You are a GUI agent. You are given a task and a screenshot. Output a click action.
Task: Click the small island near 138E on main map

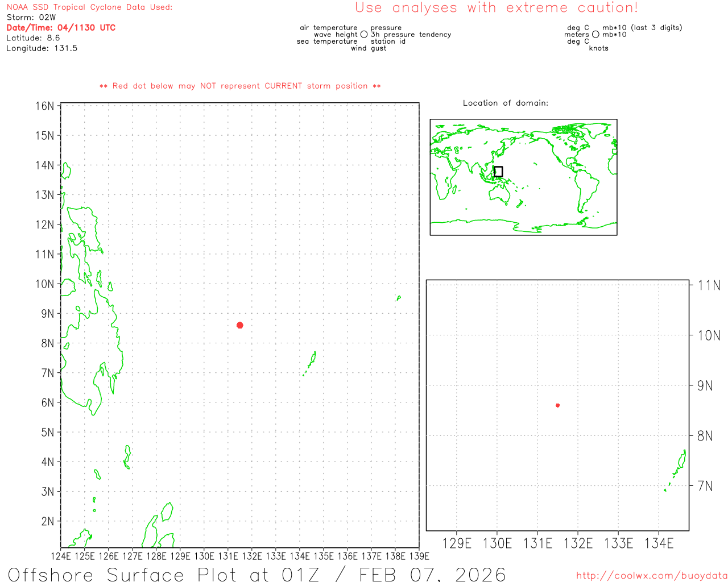click(x=399, y=298)
